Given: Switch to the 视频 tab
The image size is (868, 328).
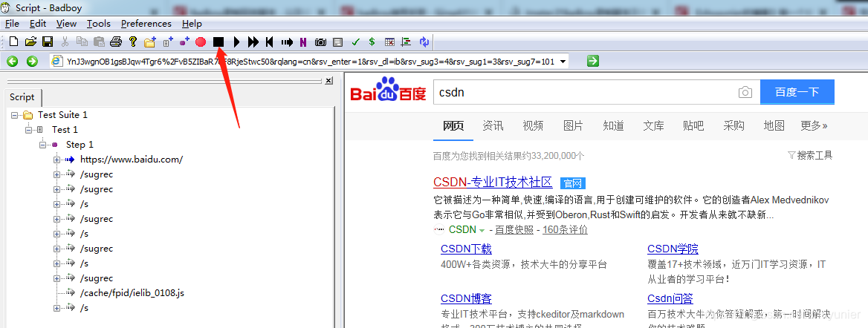Looking at the screenshot, I should [533, 125].
